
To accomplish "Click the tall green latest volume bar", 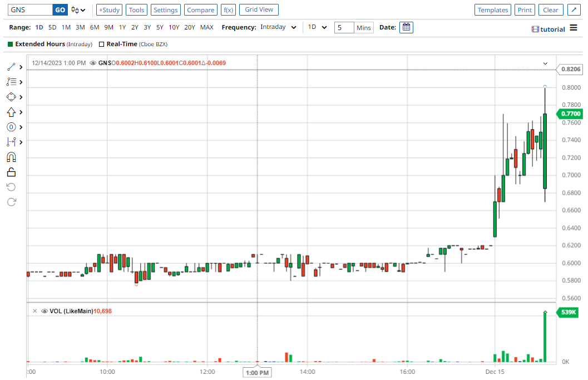I will pyautogui.click(x=545, y=337).
